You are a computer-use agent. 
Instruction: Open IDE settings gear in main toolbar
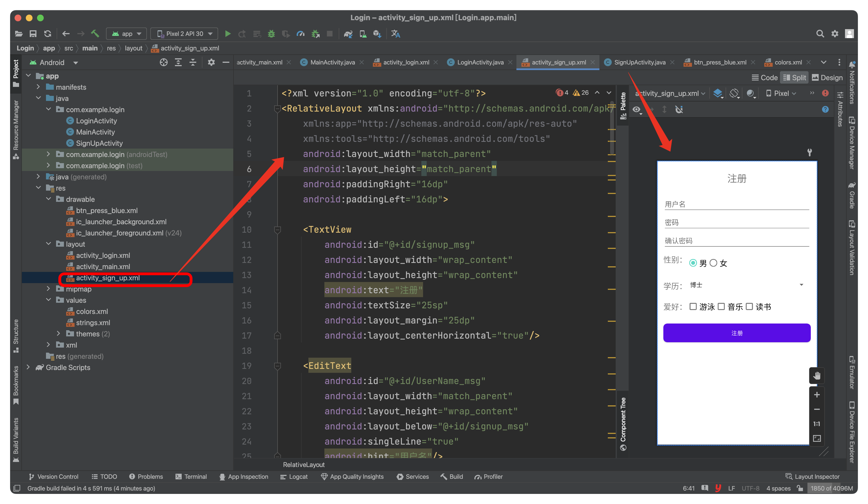[835, 34]
